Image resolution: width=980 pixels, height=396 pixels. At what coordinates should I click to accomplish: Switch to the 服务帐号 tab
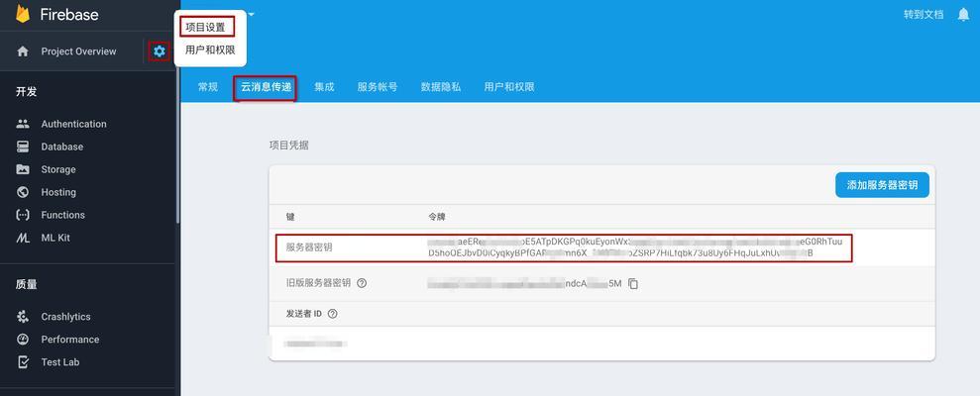[378, 87]
